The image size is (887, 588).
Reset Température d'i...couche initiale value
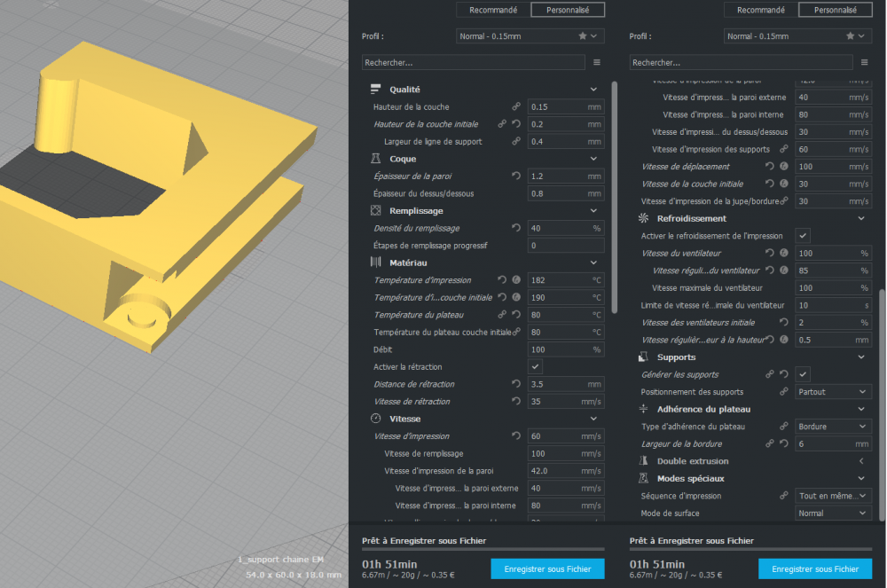(502, 297)
